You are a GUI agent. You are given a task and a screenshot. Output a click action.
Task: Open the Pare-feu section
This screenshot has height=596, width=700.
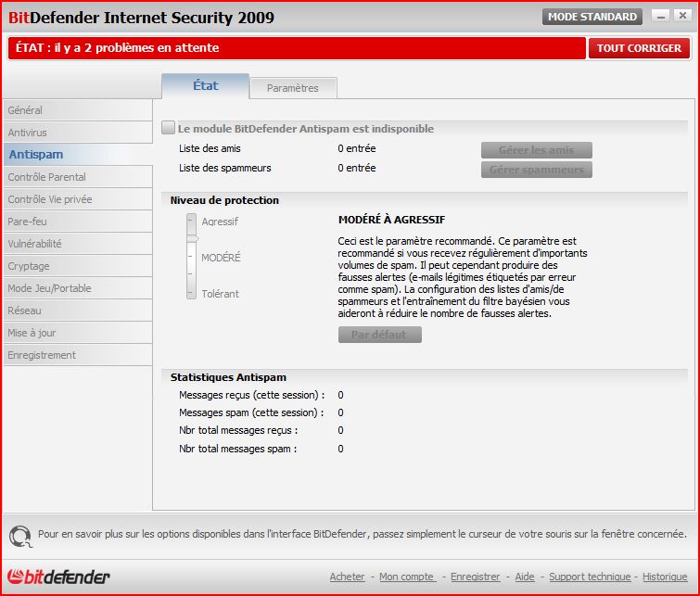78,222
